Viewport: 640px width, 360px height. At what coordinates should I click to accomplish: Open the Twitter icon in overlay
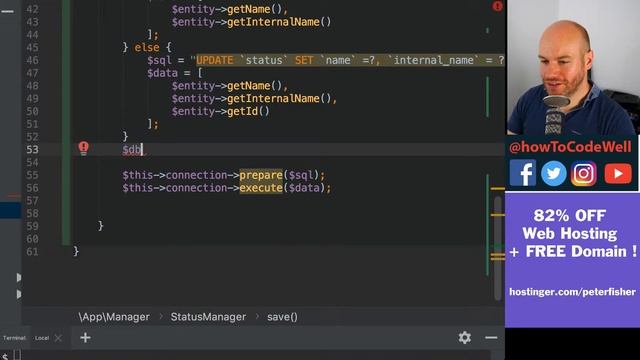(553, 173)
